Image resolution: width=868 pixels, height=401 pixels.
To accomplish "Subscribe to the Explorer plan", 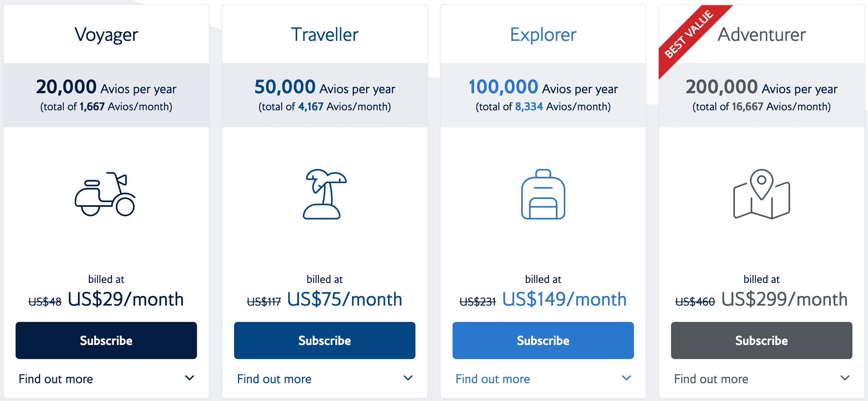I will (543, 340).
